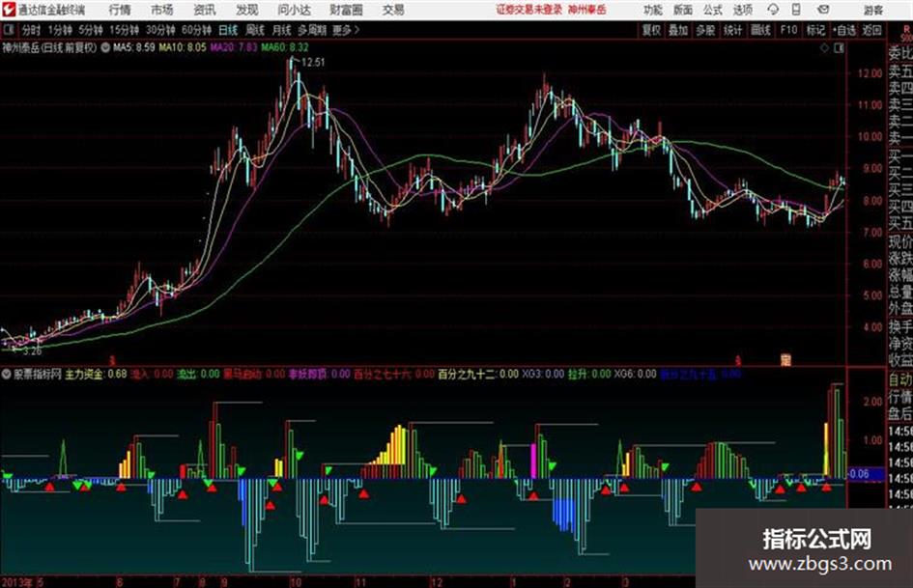Click the 股票指标网 indicator name
Viewport: 913px width, 588px height.
coord(38,374)
